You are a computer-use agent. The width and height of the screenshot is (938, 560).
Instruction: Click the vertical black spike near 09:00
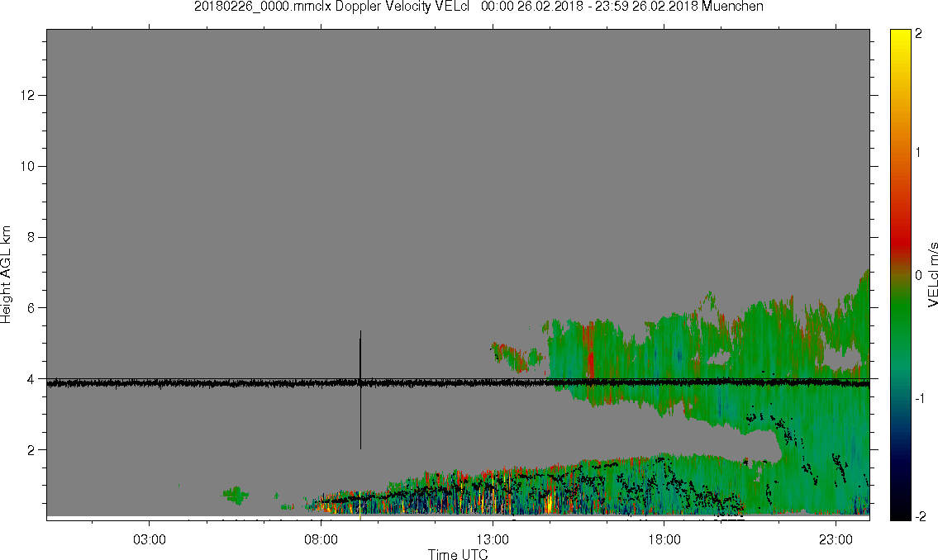(x=360, y=390)
